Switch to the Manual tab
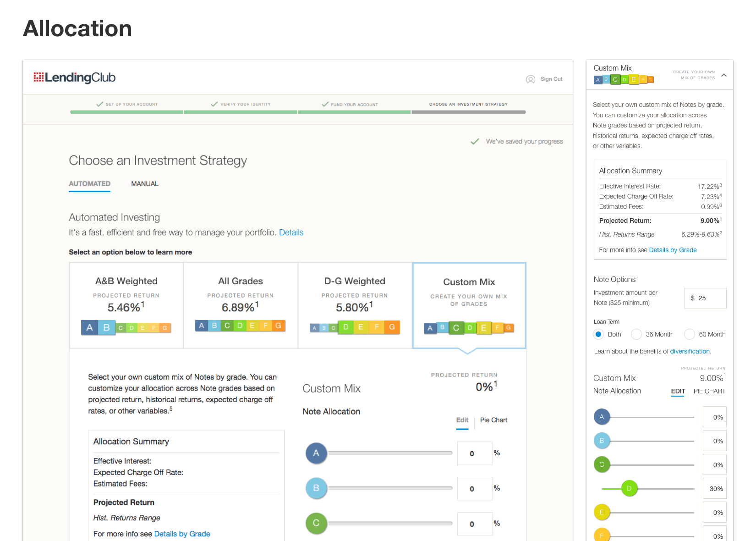 tap(145, 184)
